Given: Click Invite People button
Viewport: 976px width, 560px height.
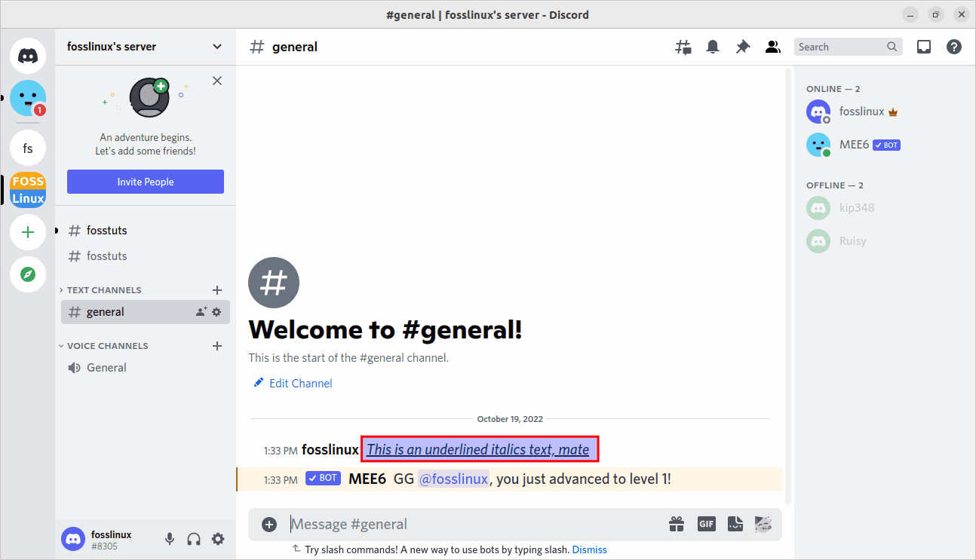Looking at the screenshot, I should pos(146,182).
